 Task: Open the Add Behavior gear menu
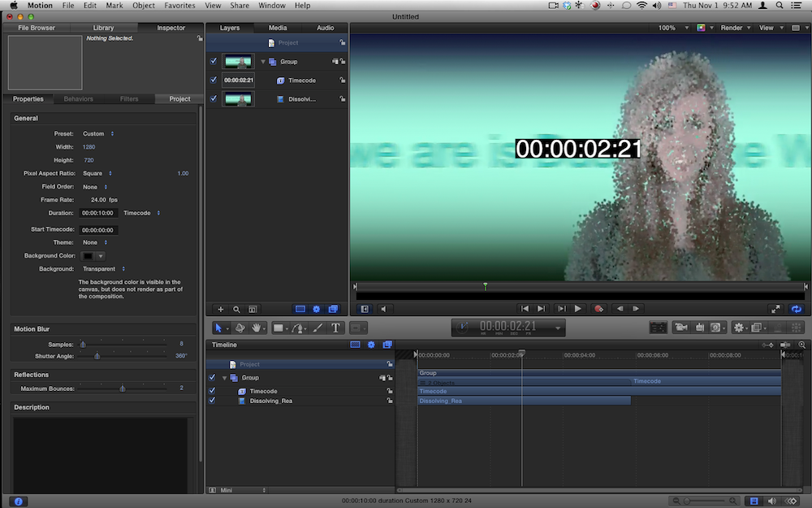click(739, 327)
